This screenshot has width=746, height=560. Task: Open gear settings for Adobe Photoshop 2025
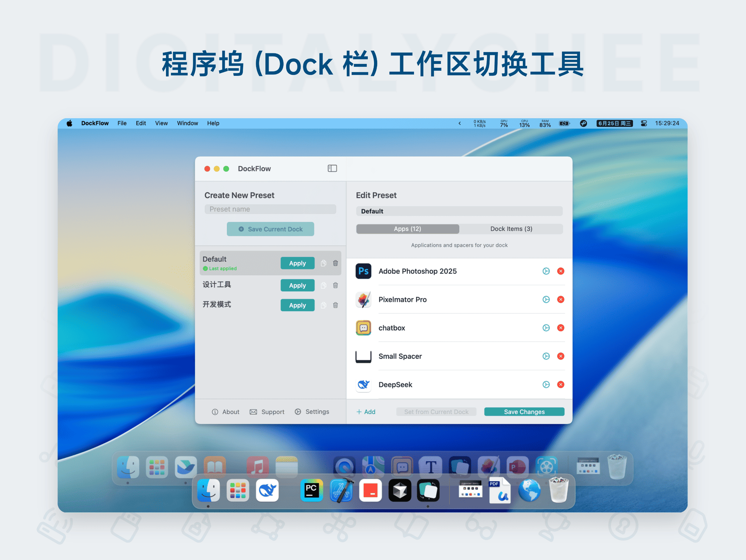pyautogui.click(x=546, y=271)
